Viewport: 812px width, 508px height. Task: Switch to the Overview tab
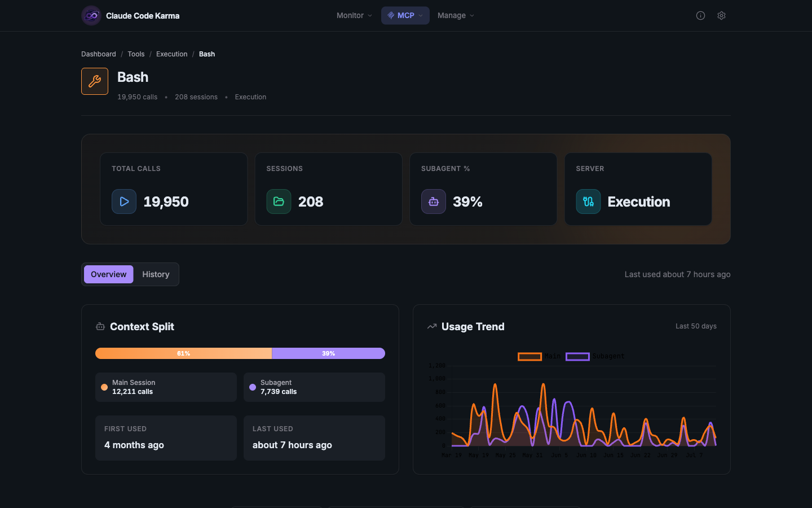click(x=109, y=274)
